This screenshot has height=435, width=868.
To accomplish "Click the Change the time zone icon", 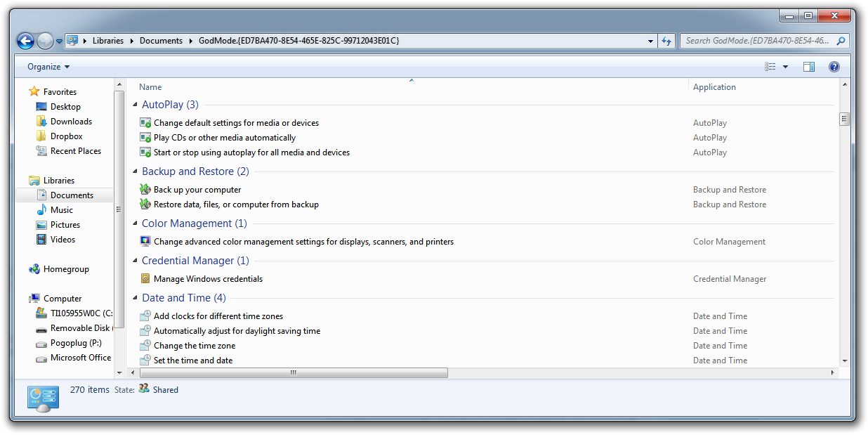I will [x=145, y=346].
